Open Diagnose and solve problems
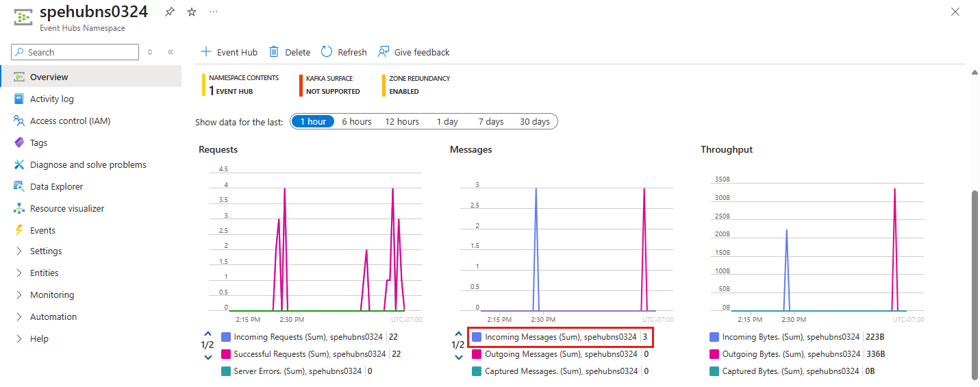Viewport: 980px width, 387px height. (x=88, y=164)
